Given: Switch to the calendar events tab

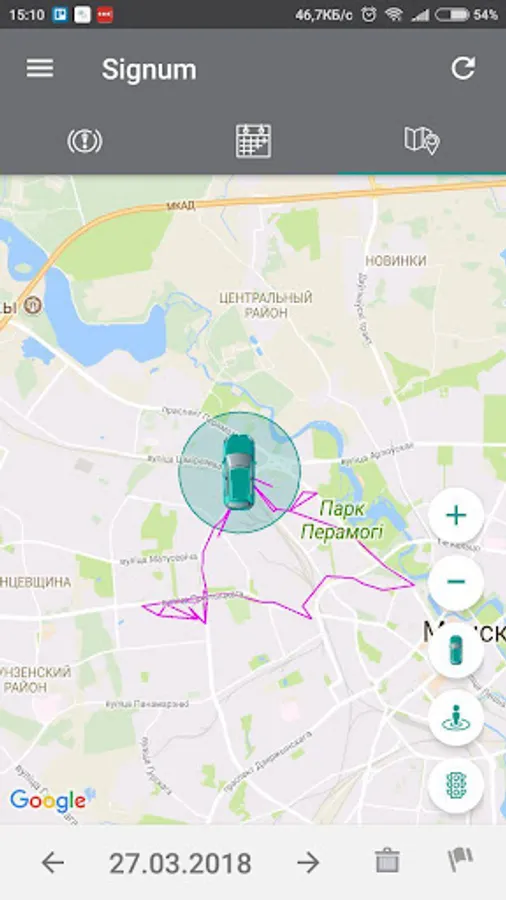Looking at the screenshot, I should click(x=253, y=141).
